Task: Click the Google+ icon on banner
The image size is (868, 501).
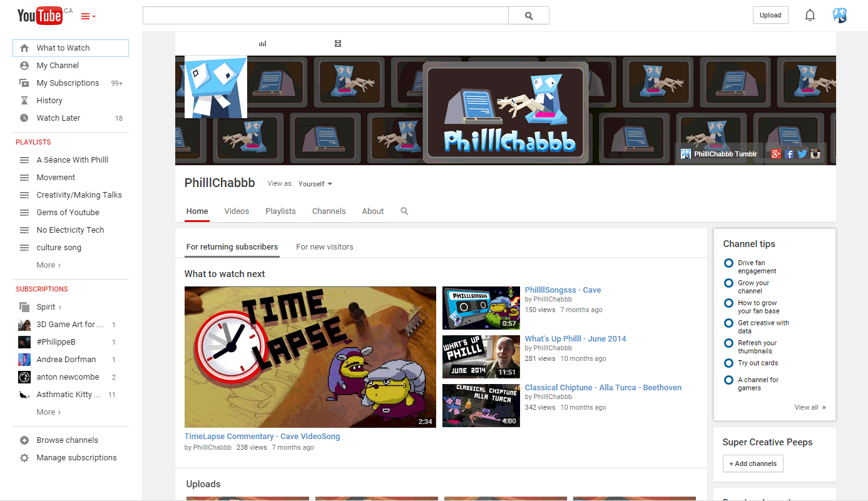Action: (776, 154)
